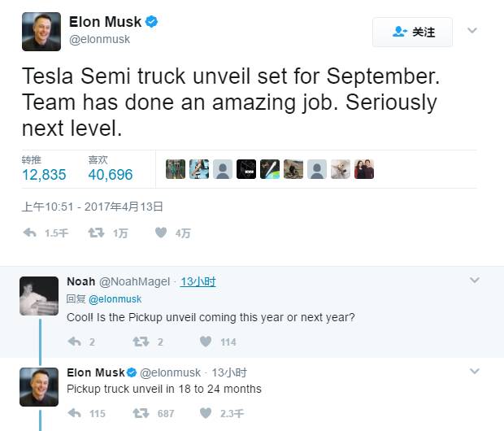Click the first liker avatar thumbnail
The height and width of the screenshot is (431, 504).
click(x=176, y=169)
